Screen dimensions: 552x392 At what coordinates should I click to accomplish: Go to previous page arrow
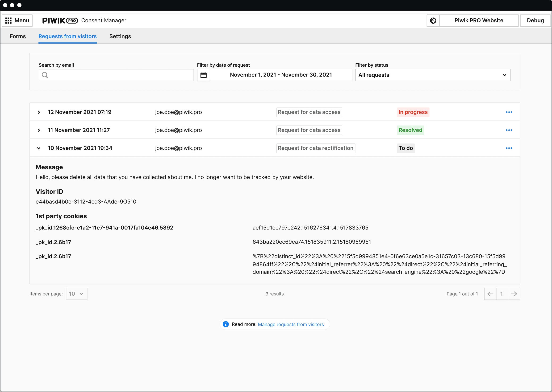coord(490,294)
